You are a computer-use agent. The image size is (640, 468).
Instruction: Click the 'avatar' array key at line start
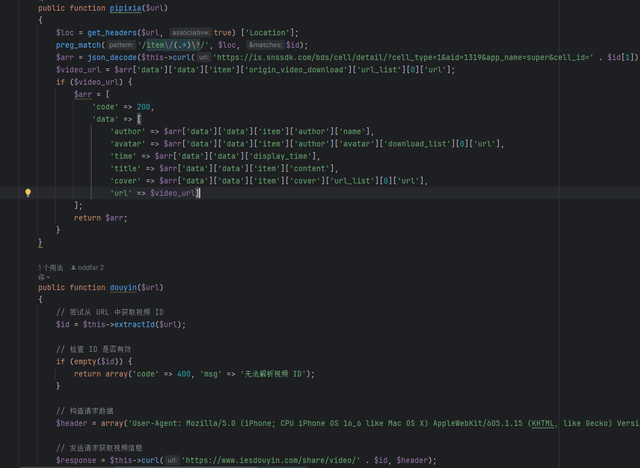click(127, 144)
